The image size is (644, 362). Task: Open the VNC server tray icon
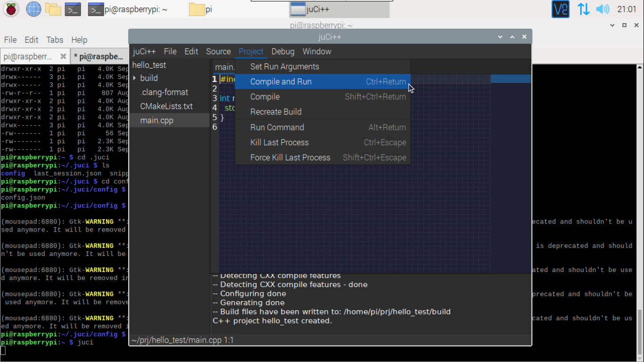[x=561, y=9]
